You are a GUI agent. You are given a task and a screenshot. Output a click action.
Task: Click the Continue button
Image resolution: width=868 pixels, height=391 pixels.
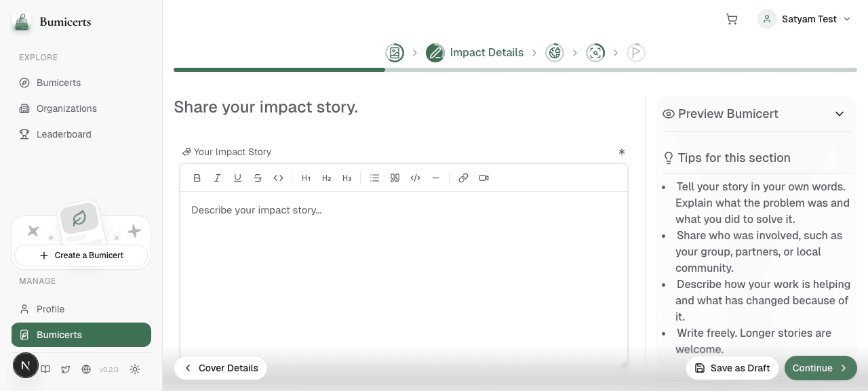point(821,368)
